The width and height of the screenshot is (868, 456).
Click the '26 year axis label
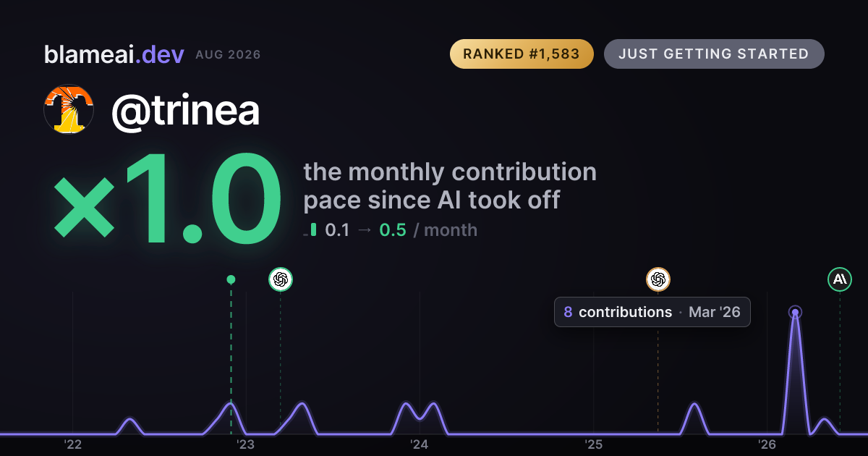[x=767, y=444]
